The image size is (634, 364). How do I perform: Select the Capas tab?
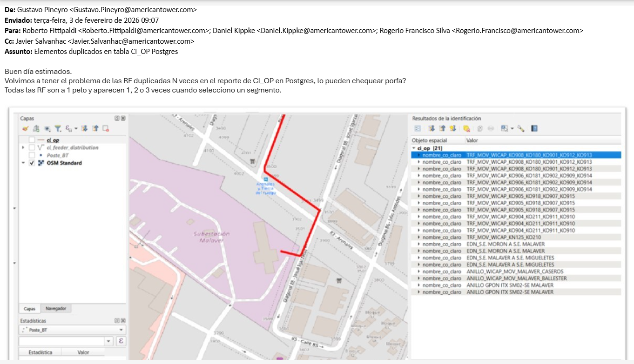[x=30, y=309]
